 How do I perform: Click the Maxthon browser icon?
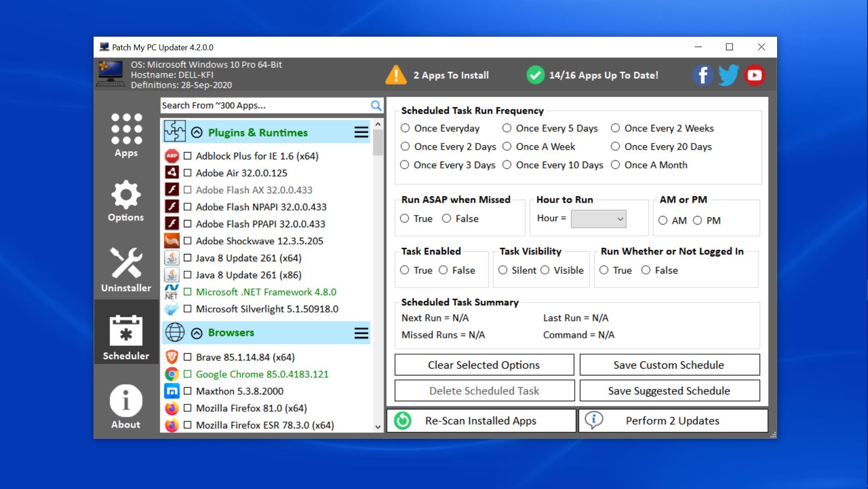pos(172,391)
